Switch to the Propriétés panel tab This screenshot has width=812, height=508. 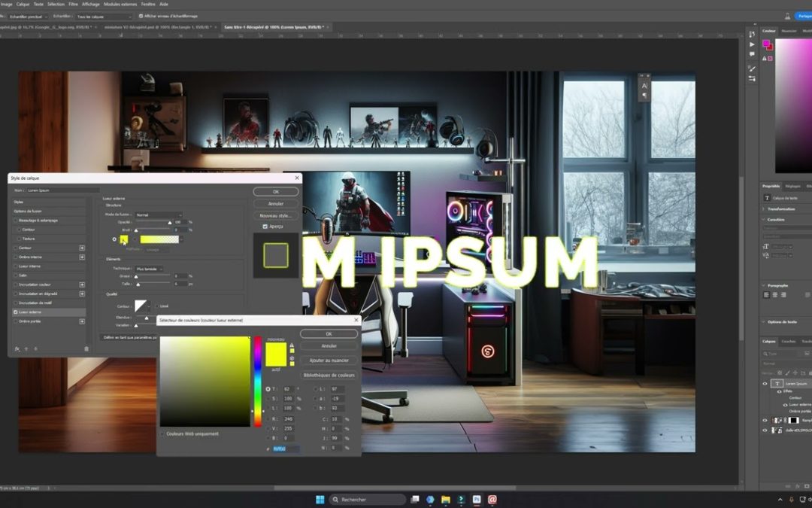click(771, 186)
